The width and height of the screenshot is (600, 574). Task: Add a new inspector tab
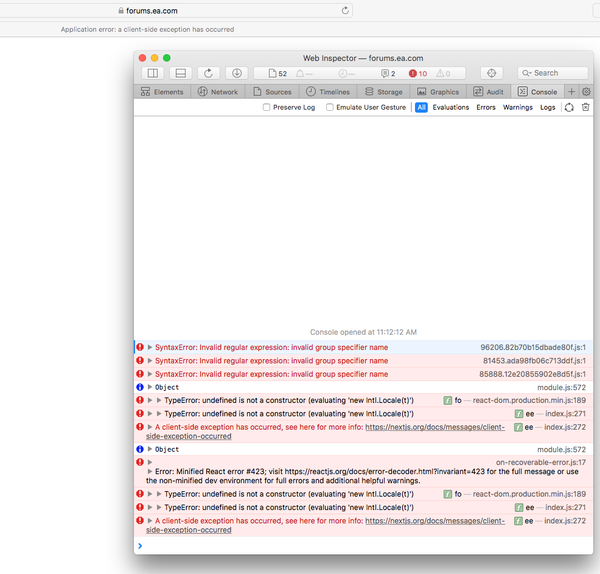click(571, 92)
